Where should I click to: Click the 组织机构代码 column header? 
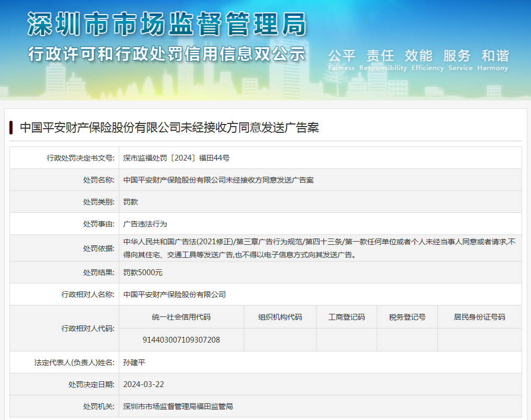[x=280, y=317]
